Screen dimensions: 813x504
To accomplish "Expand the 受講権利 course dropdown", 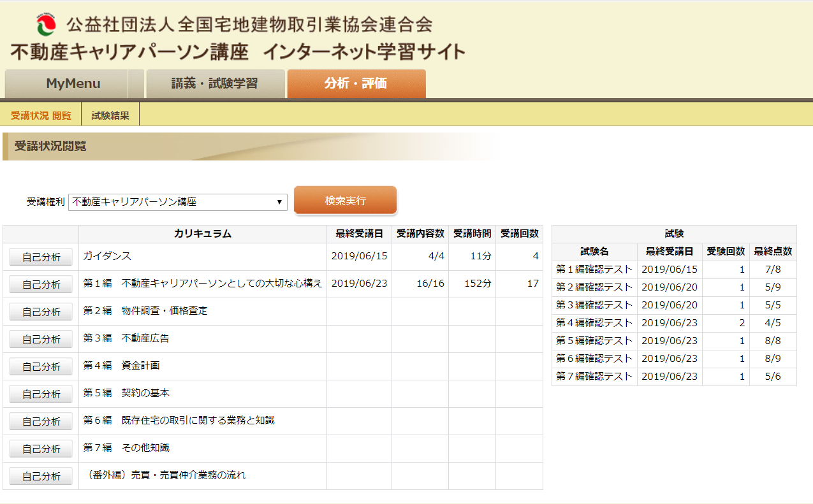I will [x=177, y=202].
